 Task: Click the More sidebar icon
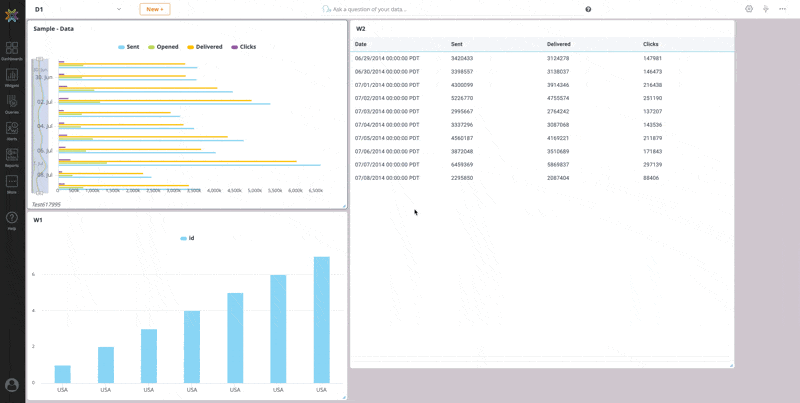click(x=12, y=184)
